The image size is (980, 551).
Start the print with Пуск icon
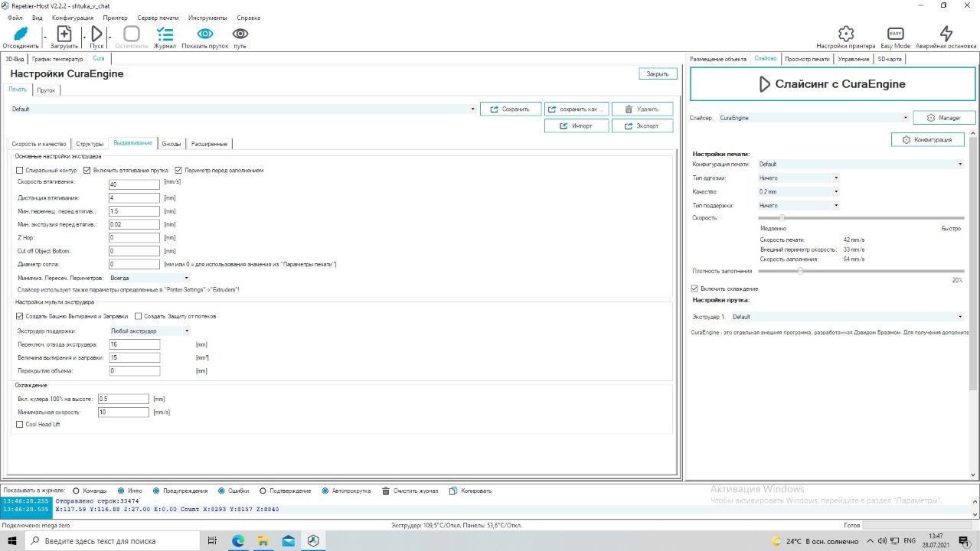[x=96, y=34]
